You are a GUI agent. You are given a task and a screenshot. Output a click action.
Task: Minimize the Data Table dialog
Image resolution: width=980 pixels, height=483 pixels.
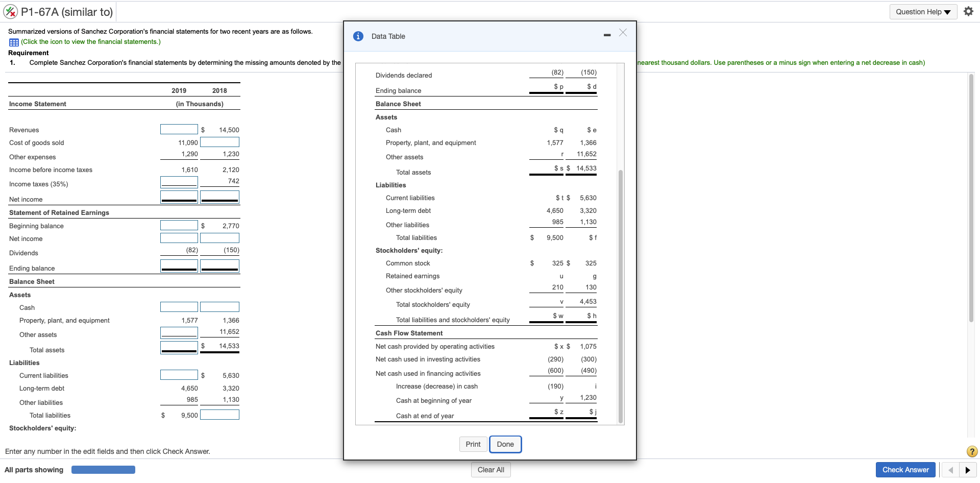point(607,35)
